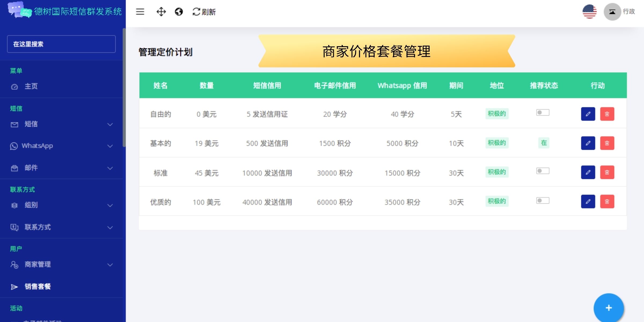Click the 在这里搜索 search field
Viewport: 644px width, 322px height.
[x=61, y=44]
